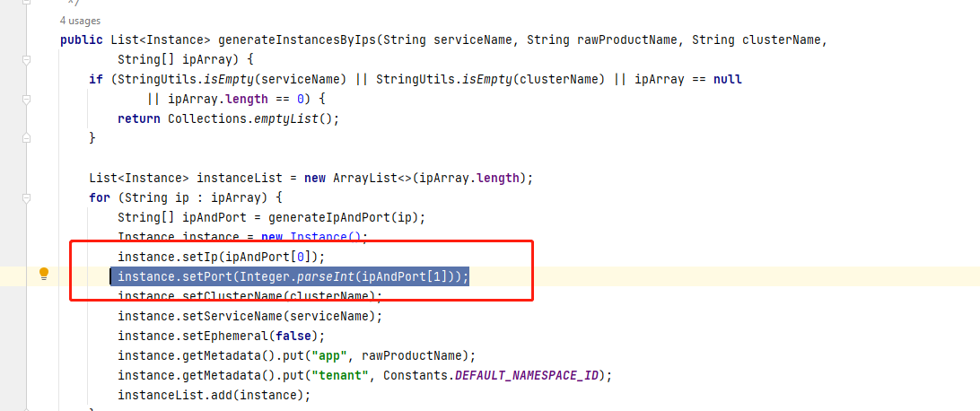Screen dimensions: 980x411
Task: Collapse the generateInstancesByIps method fold marker
Action: (x=26, y=60)
